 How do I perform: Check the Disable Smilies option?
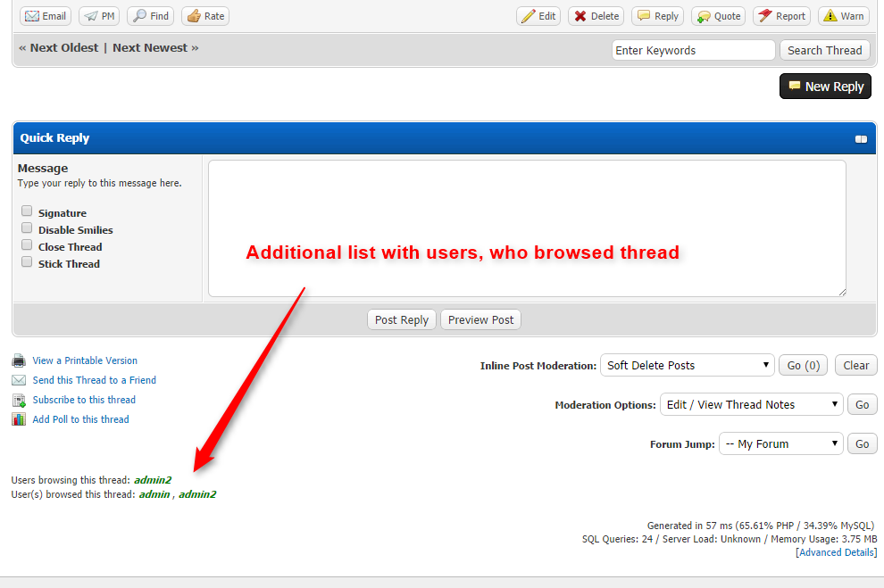(x=27, y=228)
